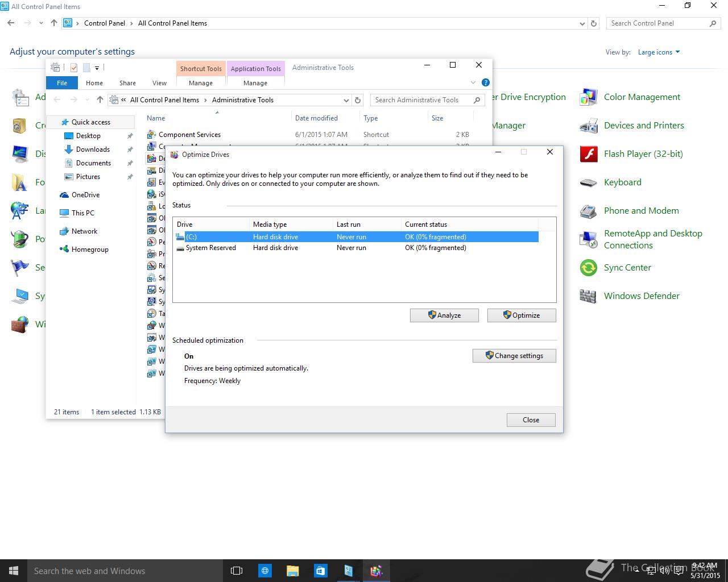
Task: Open Sync Center
Action: [615, 268]
